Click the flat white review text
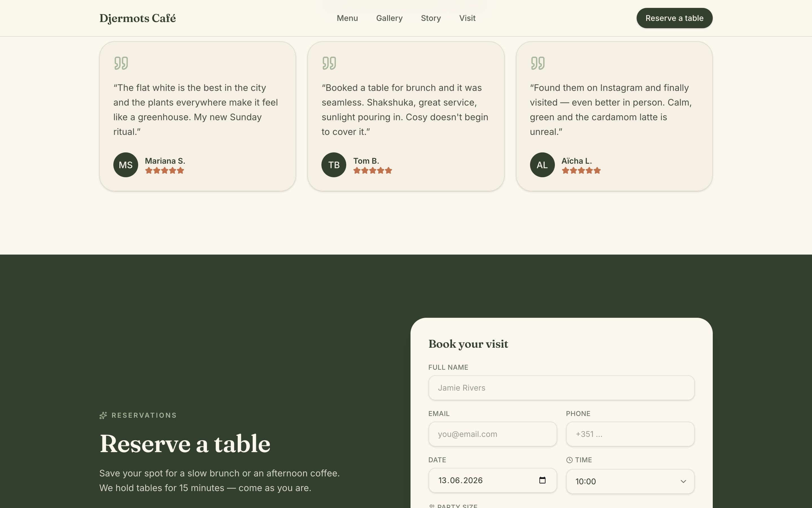Viewport: 812px width, 508px height. (196, 110)
